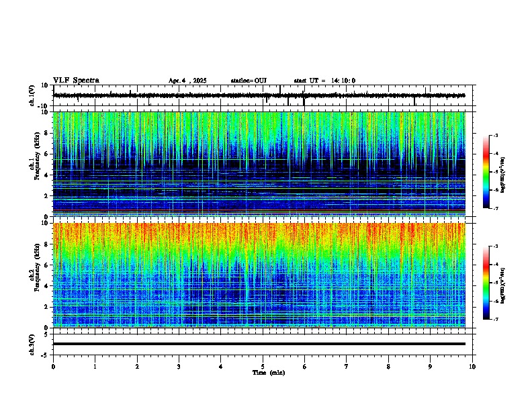Click the "-7" tick on ch.2 color bar

[496, 320]
